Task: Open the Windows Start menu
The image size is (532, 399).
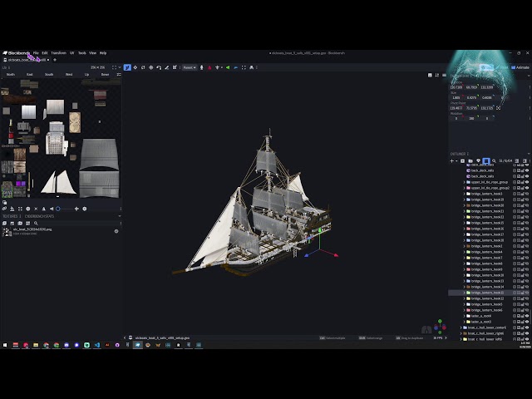Action: click(x=5, y=345)
